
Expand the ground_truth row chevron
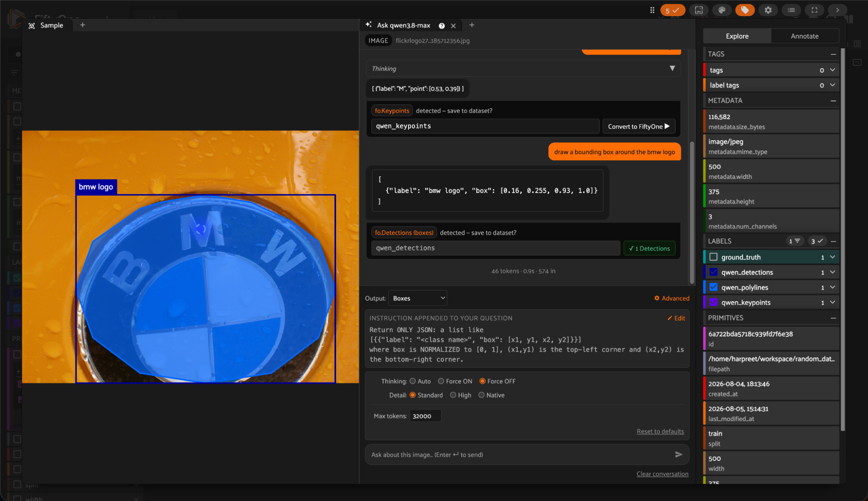[832, 257]
